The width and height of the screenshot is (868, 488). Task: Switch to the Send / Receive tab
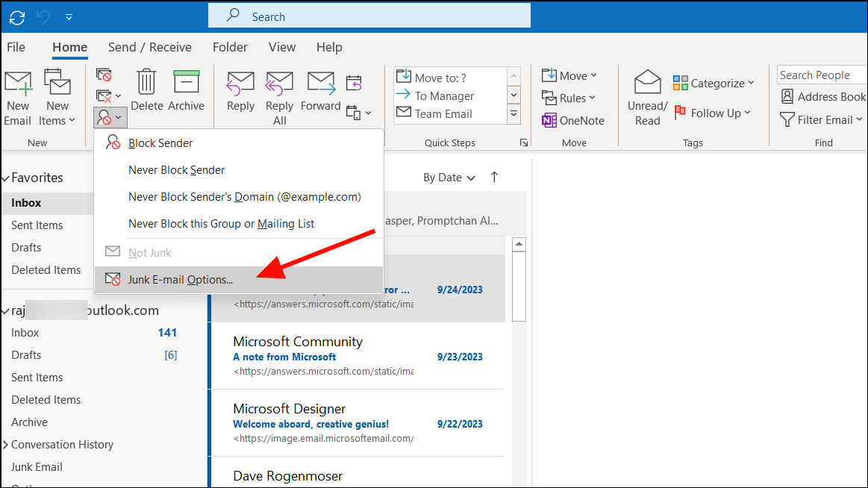149,47
